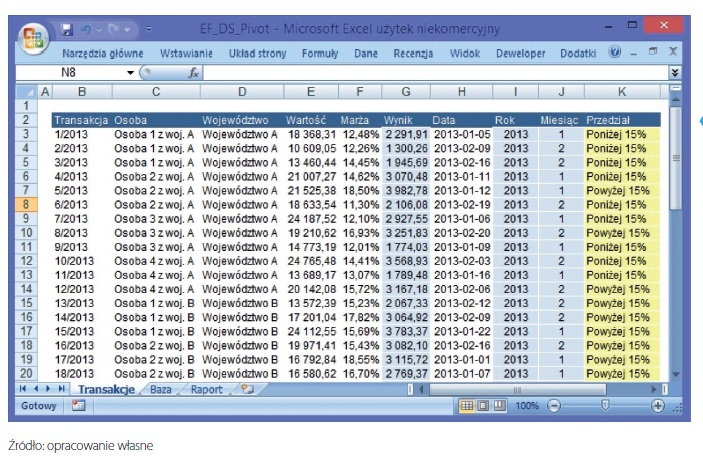Open the Formuły ribbon tab

[x=320, y=52]
